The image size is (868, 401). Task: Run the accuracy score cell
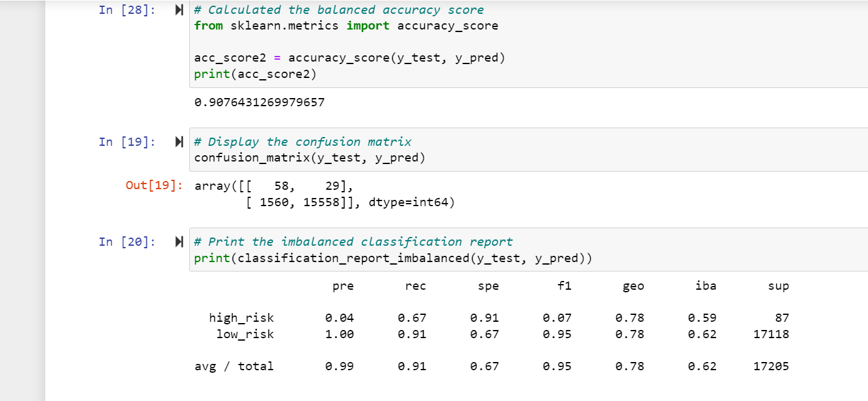pyautogui.click(x=179, y=9)
